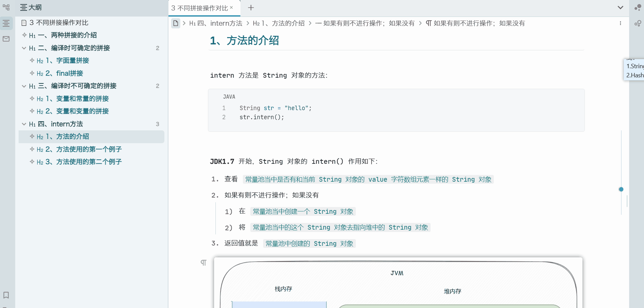Image resolution: width=644 pixels, height=308 pixels.
Task: Click the pilcrow marker beside the JVM image
Action: tap(203, 262)
